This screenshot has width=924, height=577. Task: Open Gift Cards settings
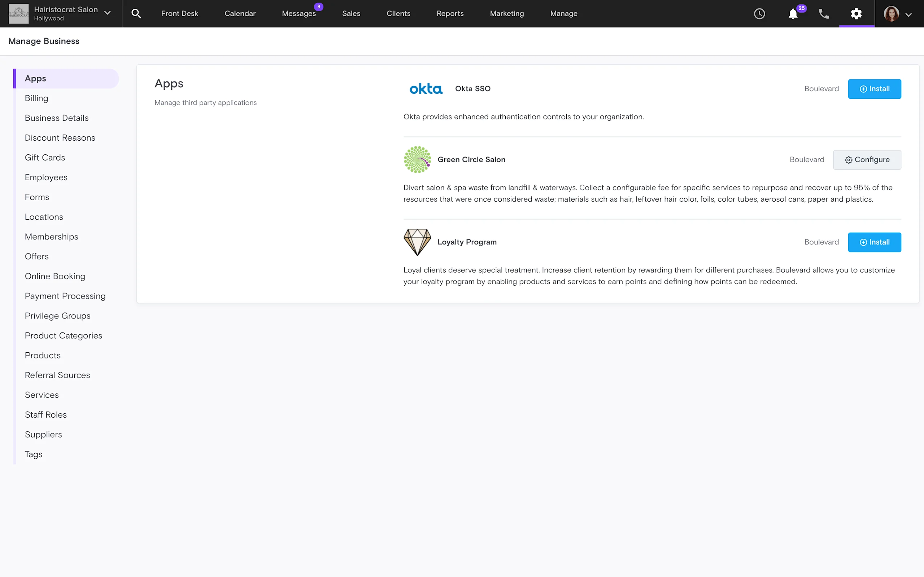45,158
